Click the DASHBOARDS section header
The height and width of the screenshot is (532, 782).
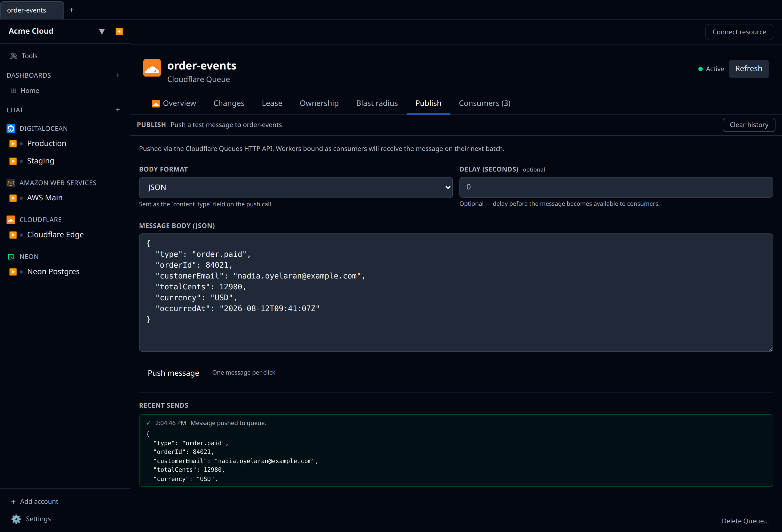[29, 75]
